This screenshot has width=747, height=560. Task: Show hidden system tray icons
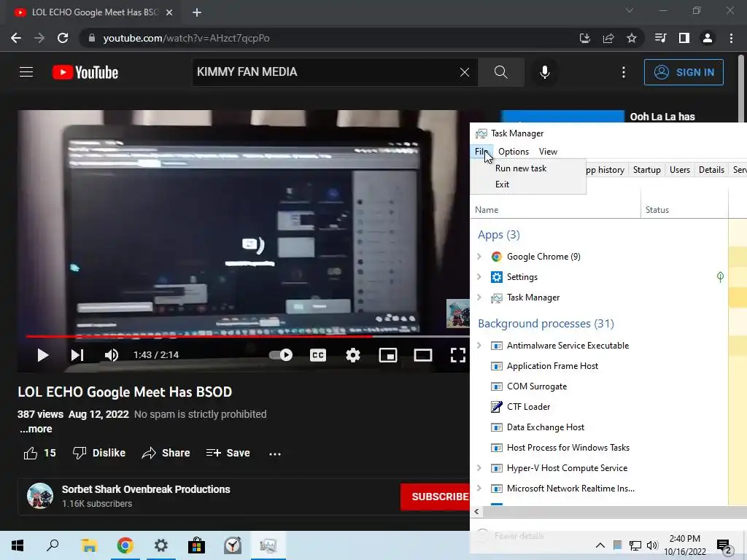(x=600, y=545)
